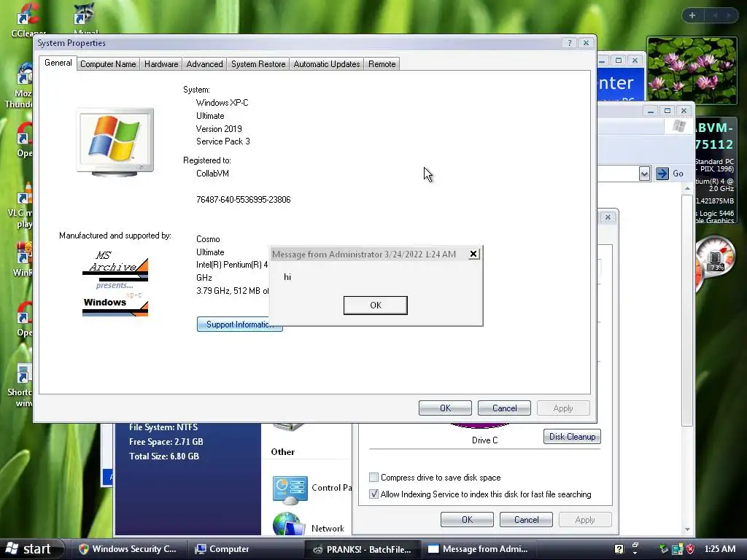Open the Start menu
Image resolution: width=747 pixels, height=560 pixels.
coord(31,549)
